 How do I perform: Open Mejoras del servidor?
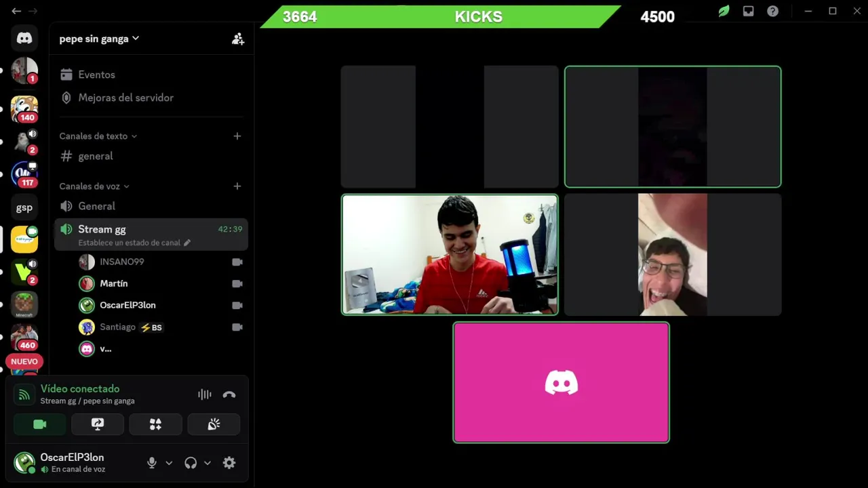pos(151,98)
